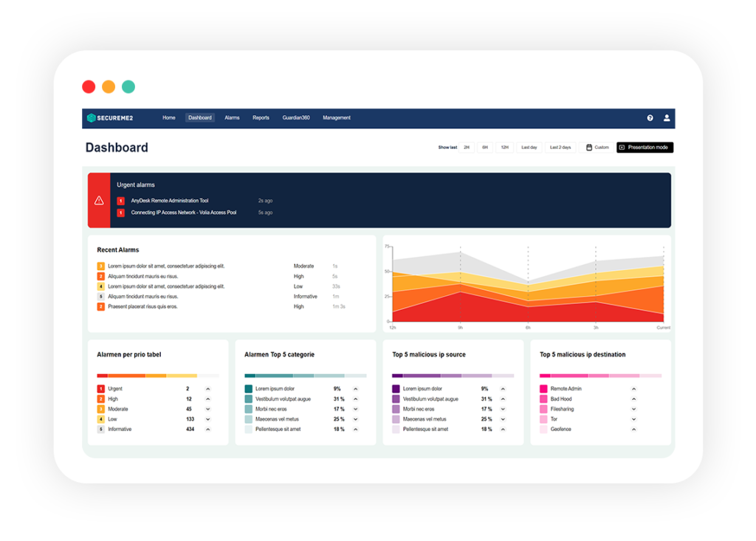This screenshot has height=541, width=756.
Task: Expand chevron on Moderate priority row
Action: click(207, 409)
